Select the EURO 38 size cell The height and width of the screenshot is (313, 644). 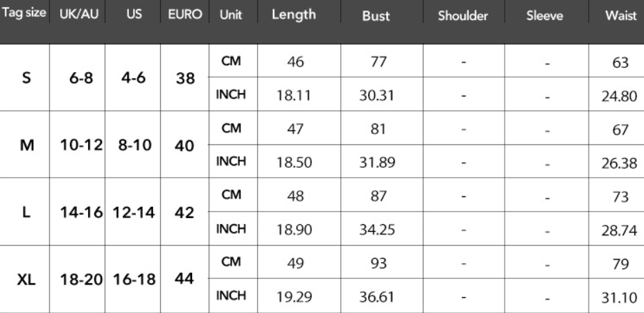click(x=185, y=78)
